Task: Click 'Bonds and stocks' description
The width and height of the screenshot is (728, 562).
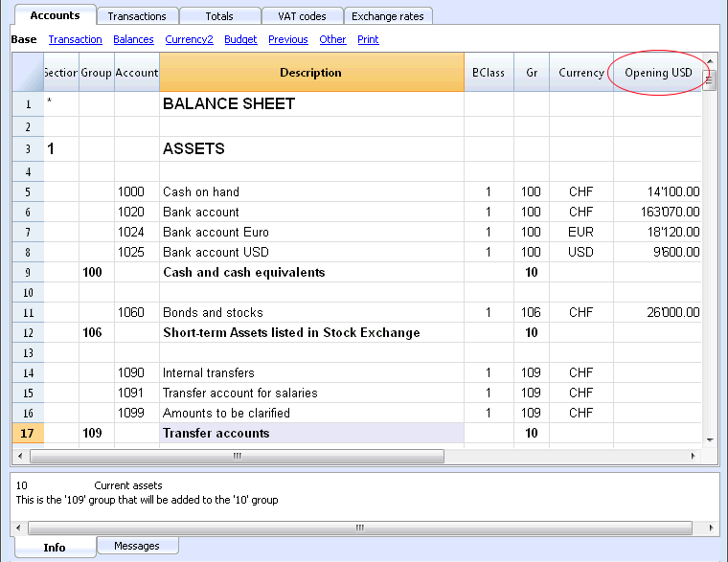Action: click(x=311, y=312)
